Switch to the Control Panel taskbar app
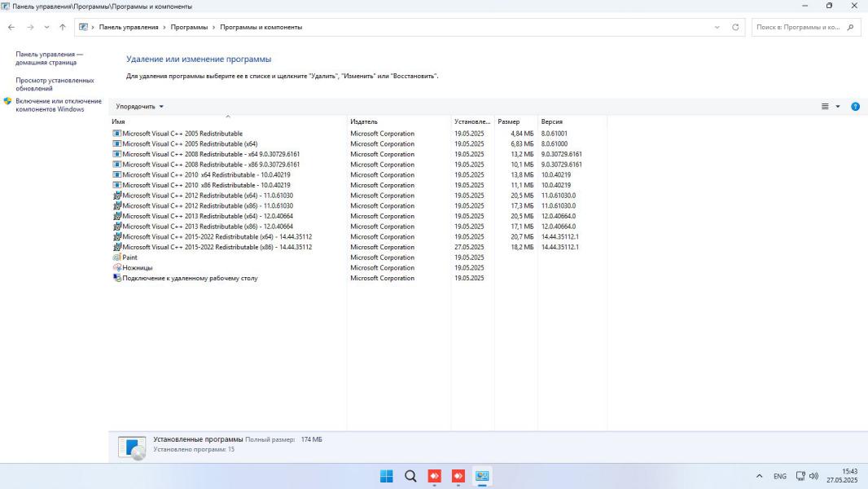 click(481, 476)
